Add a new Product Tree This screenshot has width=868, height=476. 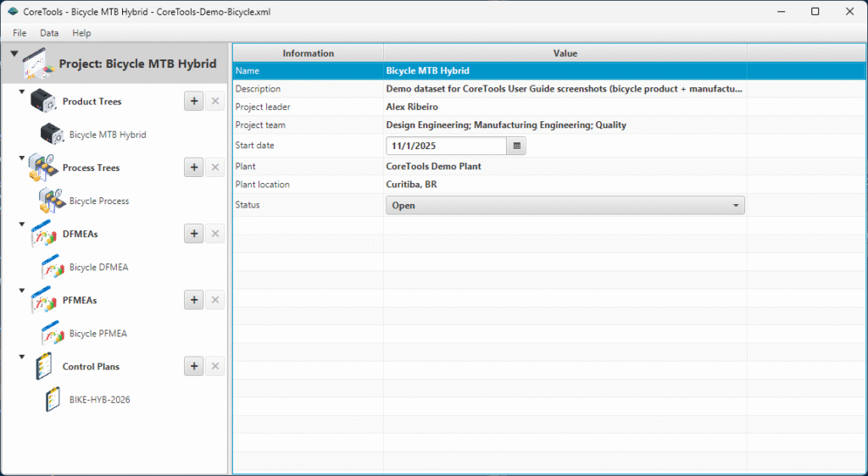point(193,102)
